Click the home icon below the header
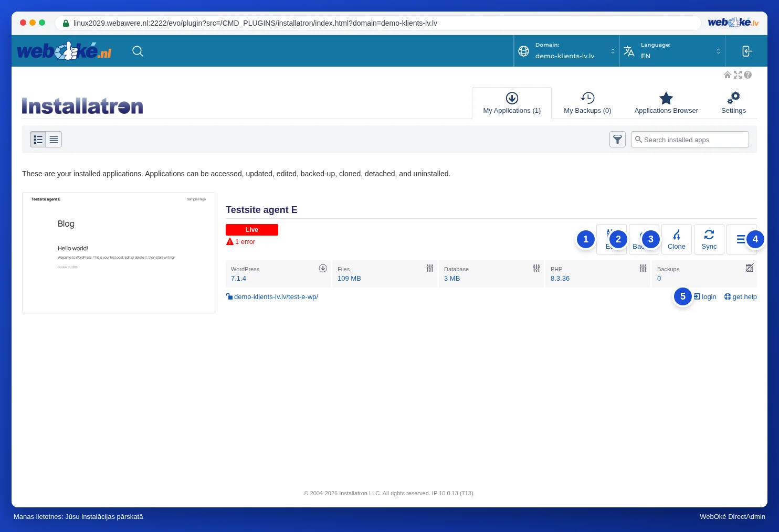 pos(728,75)
